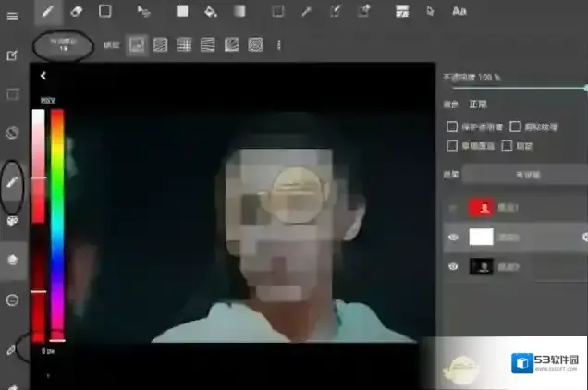Select the Text tool (Aa)
Image resolution: width=588 pixels, height=390 pixels.
click(459, 11)
